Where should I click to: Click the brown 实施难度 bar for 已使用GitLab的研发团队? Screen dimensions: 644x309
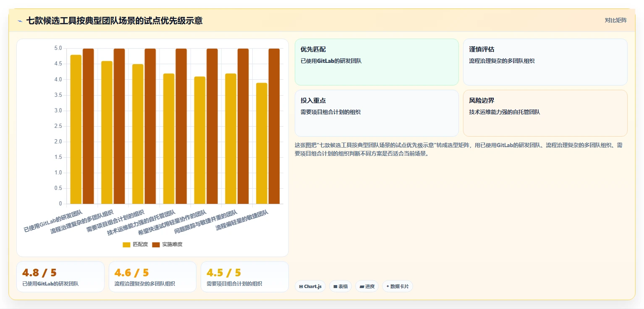click(88, 126)
